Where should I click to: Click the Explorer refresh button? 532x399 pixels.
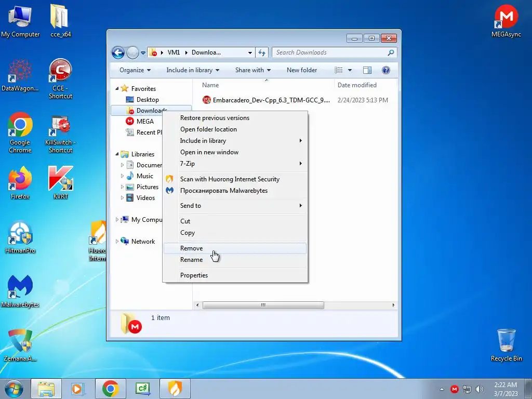[262, 52]
